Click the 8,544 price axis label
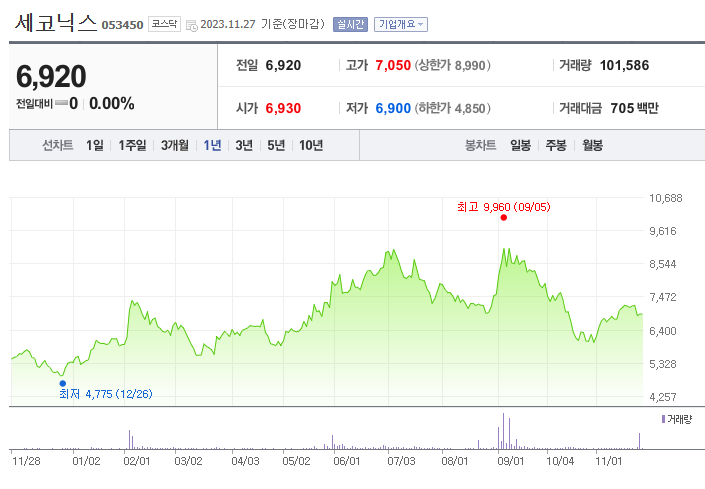The height and width of the screenshot is (489, 705). point(663,264)
